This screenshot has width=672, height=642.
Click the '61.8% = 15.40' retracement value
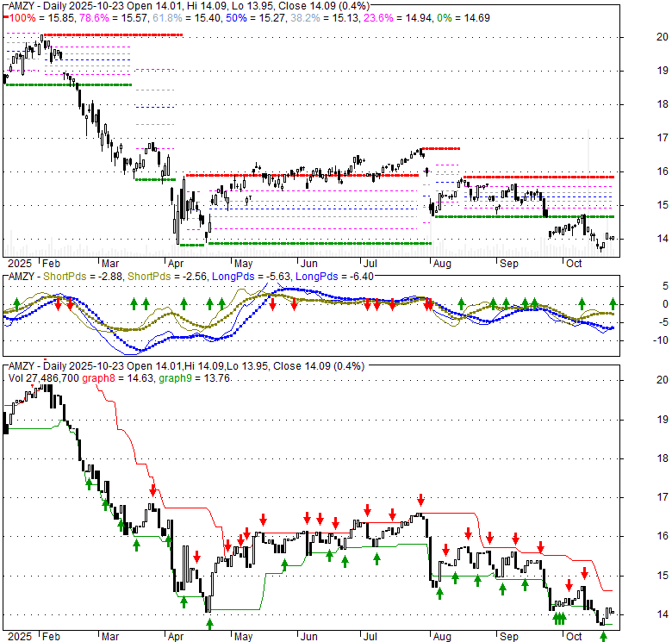pos(186,18)
